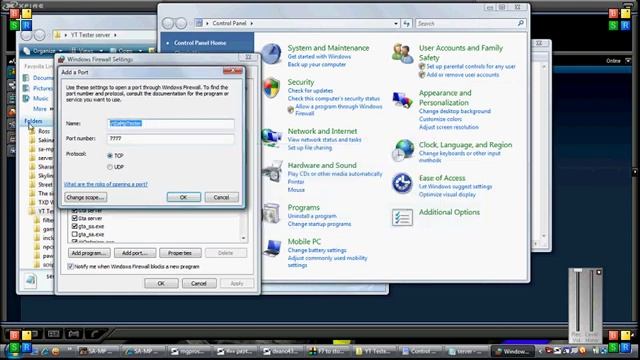Select the Ross folder in the tree
The image size is (640, 360).
pyautogui.click(x=44, y=131)
